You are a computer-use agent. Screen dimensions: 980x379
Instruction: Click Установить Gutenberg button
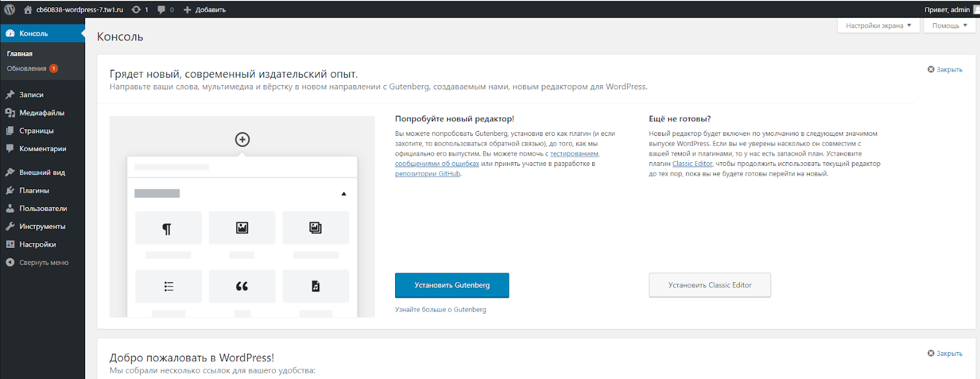pos(452,285)
